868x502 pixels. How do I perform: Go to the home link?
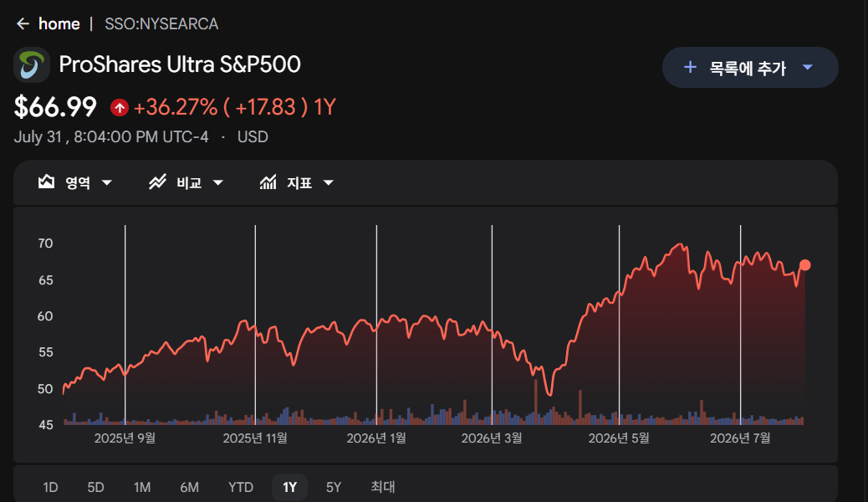[x=59, y=23]
